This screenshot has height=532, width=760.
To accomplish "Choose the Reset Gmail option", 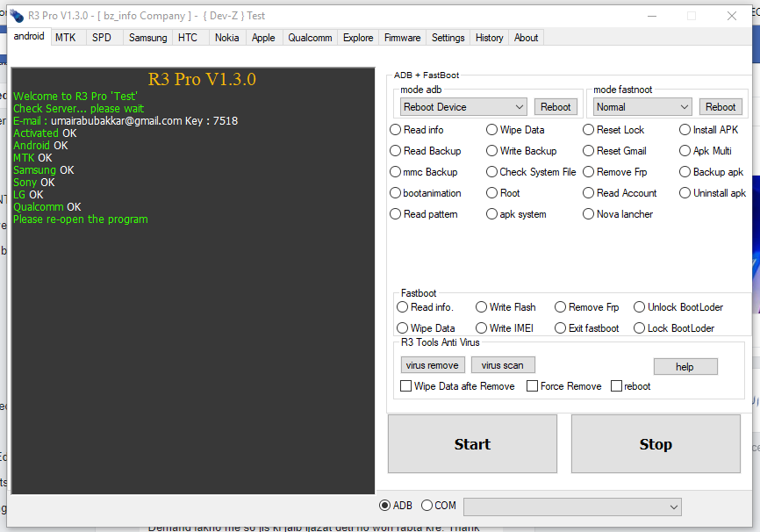I will click(614, 151).
